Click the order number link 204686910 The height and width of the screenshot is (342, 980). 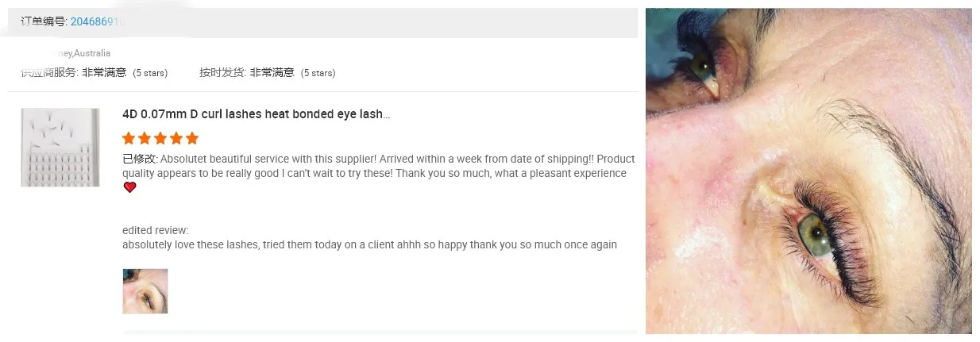coord(98,22)
